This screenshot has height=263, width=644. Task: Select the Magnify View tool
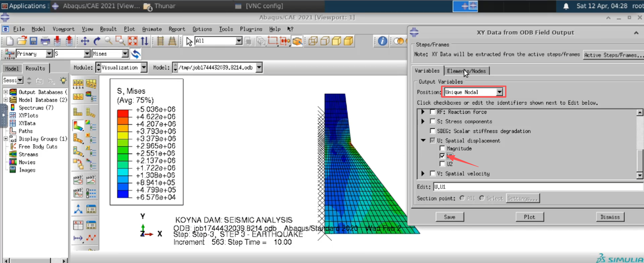click(109, 41)
